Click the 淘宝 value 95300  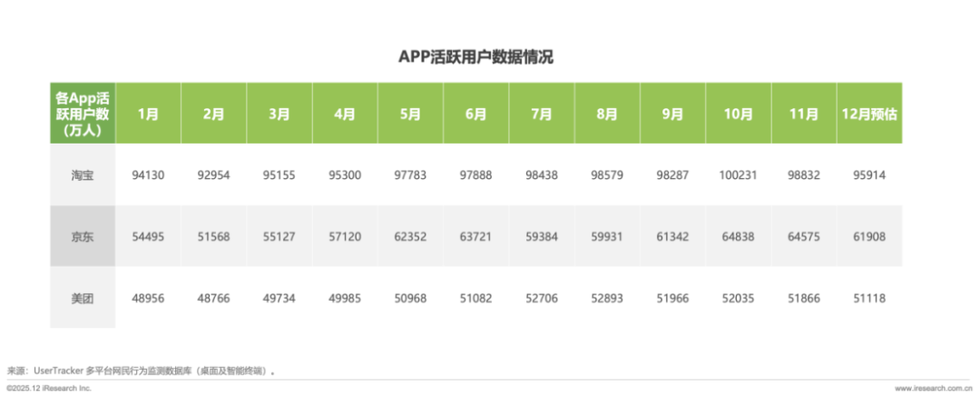pyautogui.click(x=345, y=175)
